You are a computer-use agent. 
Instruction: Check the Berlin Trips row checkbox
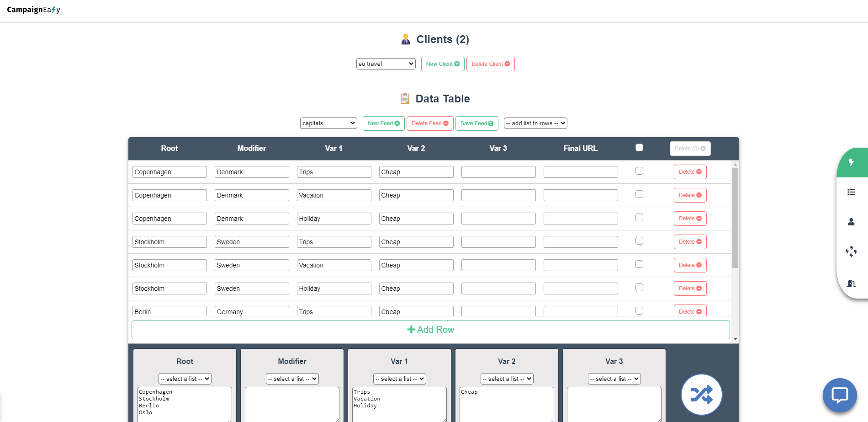[x=639, y=311]
